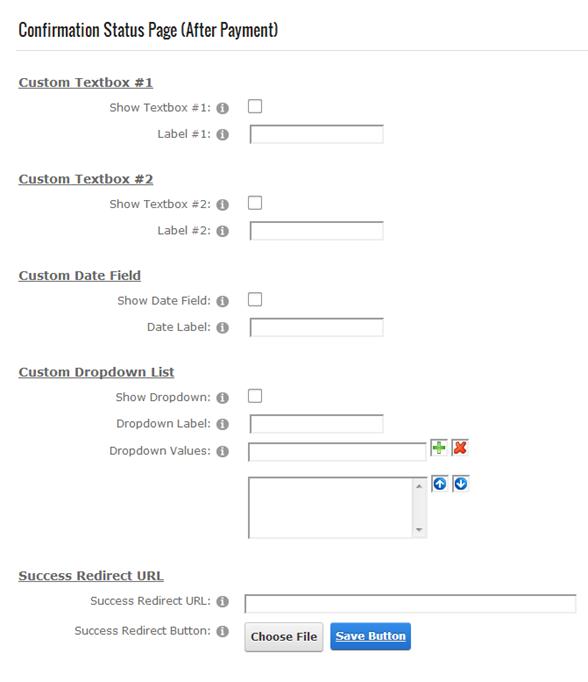This screenshot has width=588, height=682.
Task: Open info icon beside Label #2
Action: click(x=223, y=231)
